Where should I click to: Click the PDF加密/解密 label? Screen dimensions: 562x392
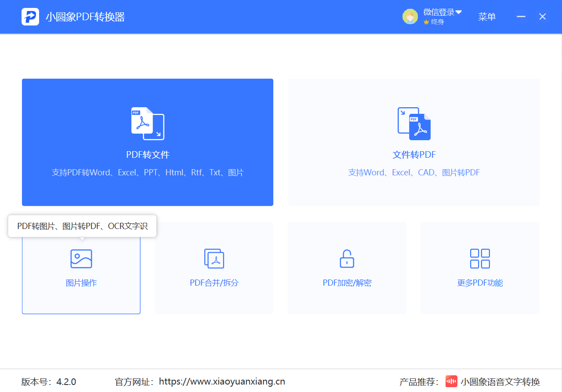pyautogui.click(x=347, y=283)
